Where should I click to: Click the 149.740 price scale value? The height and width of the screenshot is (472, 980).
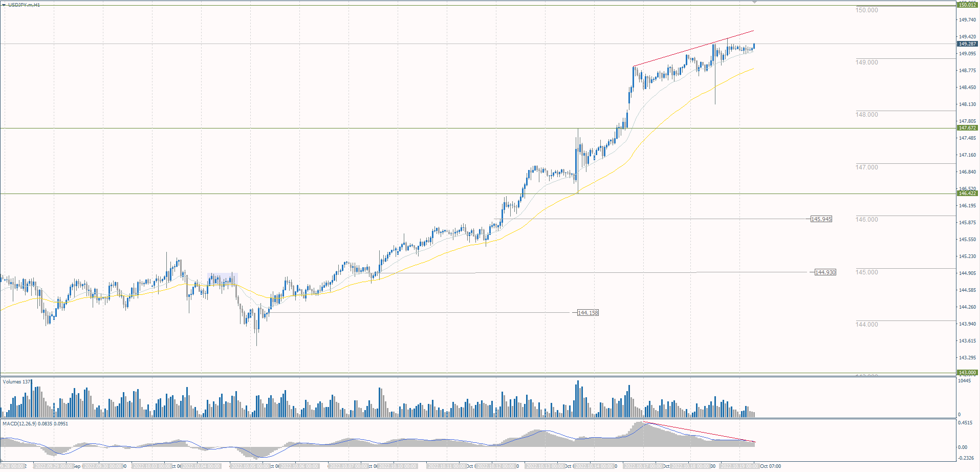966,20
